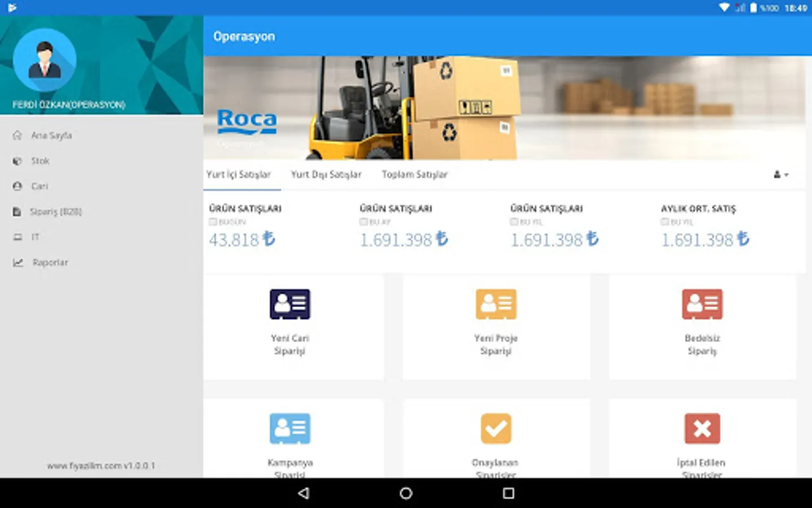812x508 pixels.
Task: Click the BU AY calendar icon
Action: (364, 222)
